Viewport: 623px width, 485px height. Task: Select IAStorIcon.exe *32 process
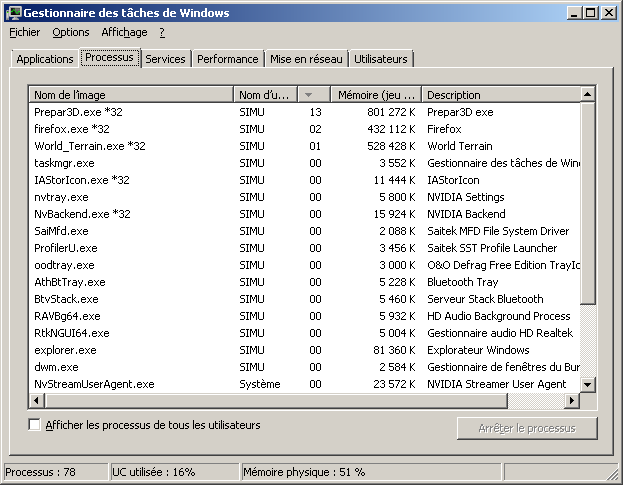305,180
